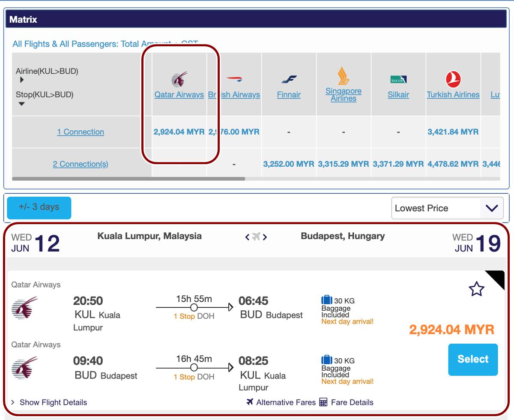Click the 08:25 arrival time
Image resolution: width=514 pixels, height=420 pixels.
[x=254, y=361]
